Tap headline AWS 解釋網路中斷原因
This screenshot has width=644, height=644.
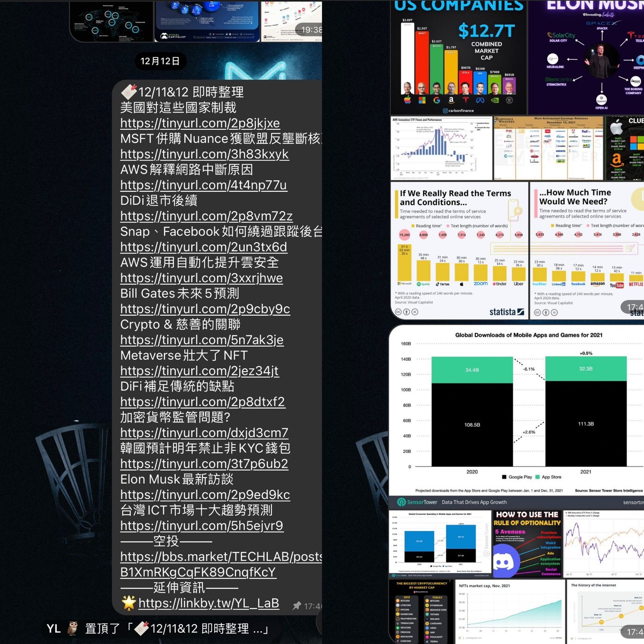coord(186,169)
